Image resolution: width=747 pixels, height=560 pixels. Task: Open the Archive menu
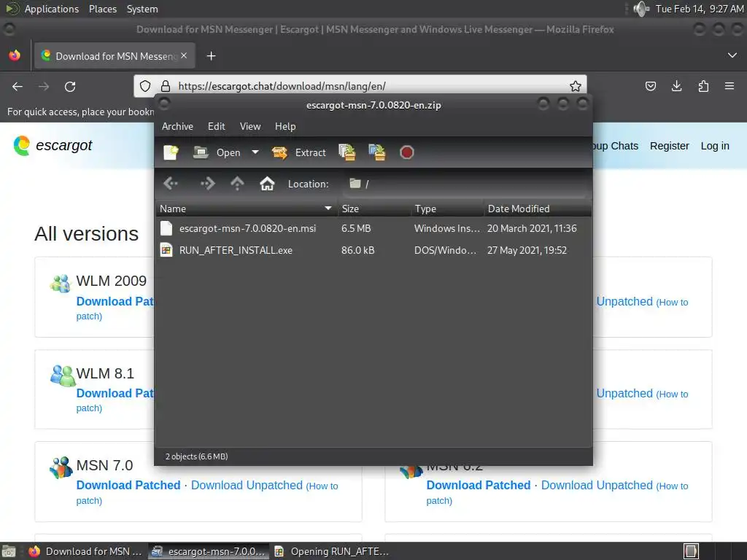177,126
